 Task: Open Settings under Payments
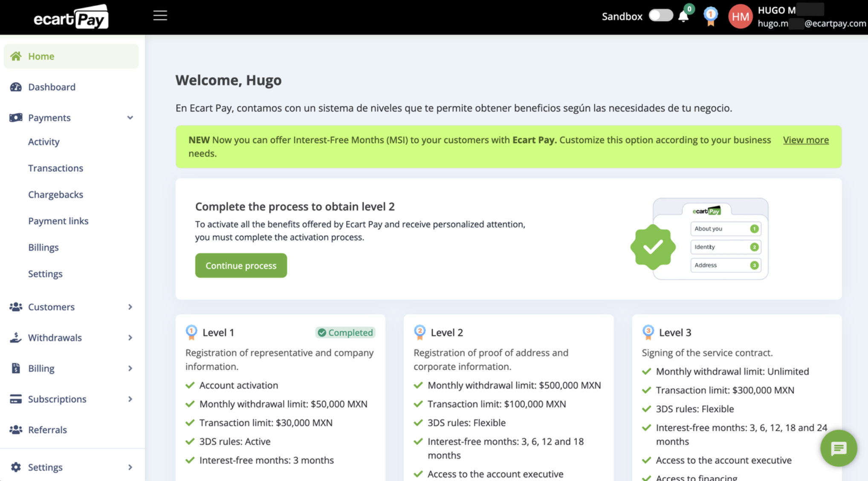[45, 274]
